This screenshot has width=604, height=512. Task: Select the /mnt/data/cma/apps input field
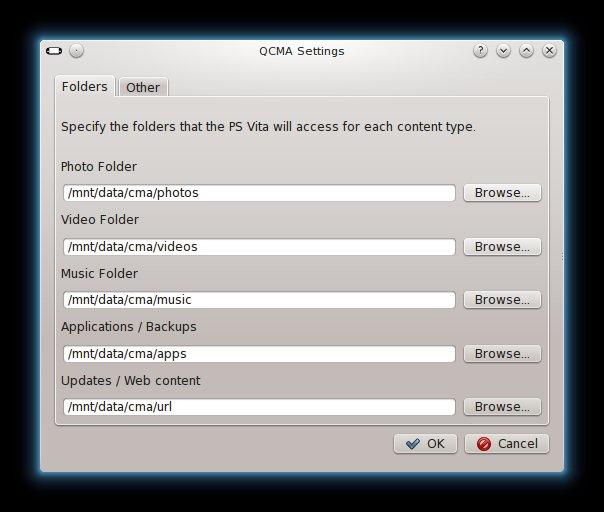point(259,354)
